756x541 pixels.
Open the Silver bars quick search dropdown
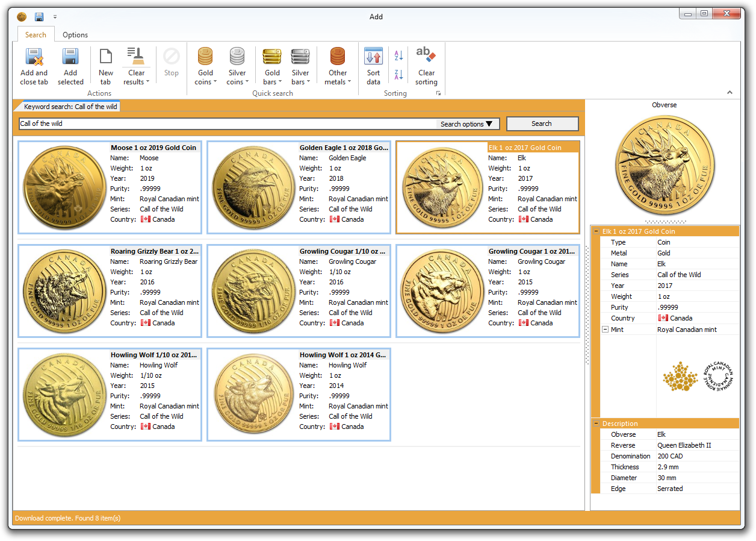tap(300, 66)
